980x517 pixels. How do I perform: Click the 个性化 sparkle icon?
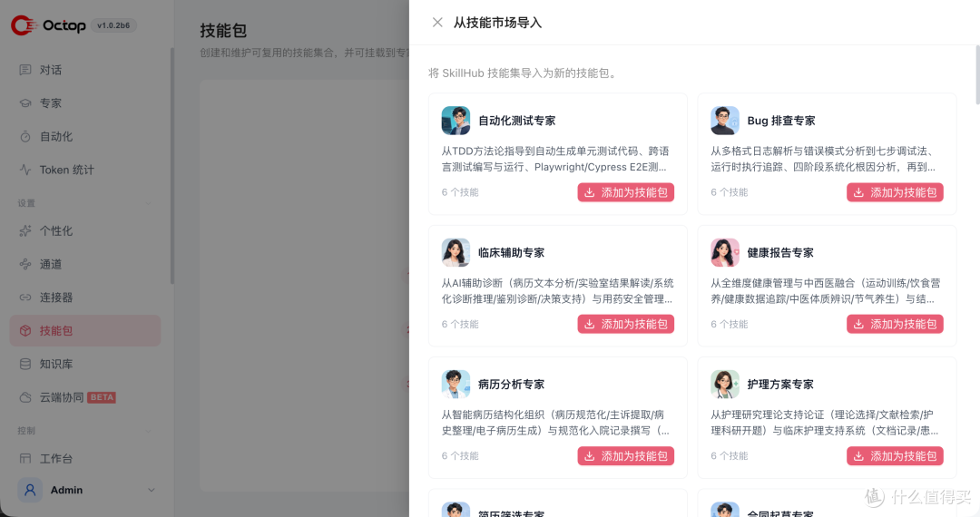coord(25,231)
